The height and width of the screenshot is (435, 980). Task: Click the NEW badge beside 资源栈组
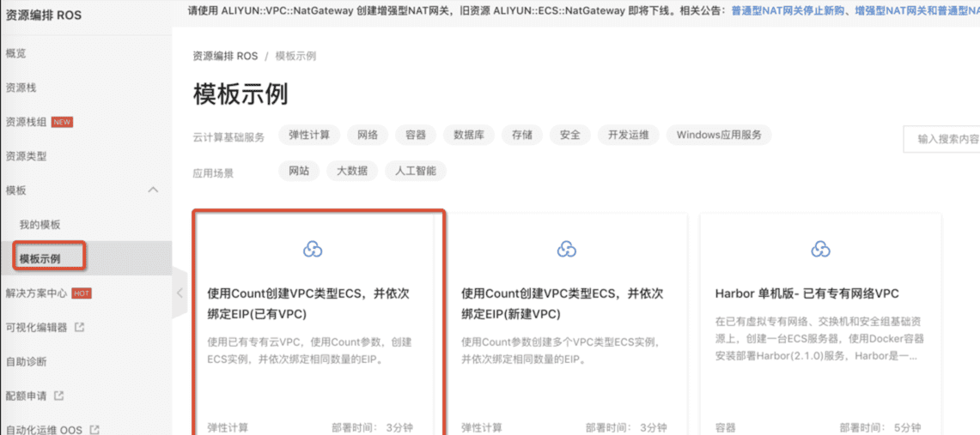(62, 123)
